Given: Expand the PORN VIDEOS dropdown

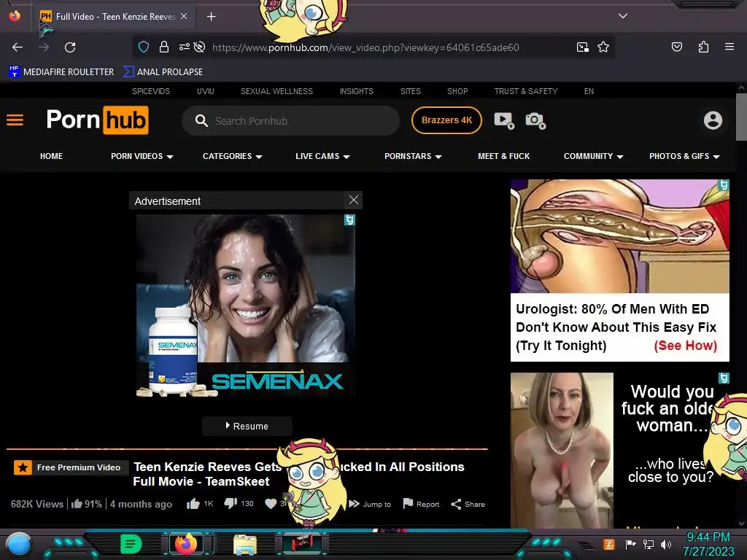Looking at the screenshot, I should click(142, 156).
